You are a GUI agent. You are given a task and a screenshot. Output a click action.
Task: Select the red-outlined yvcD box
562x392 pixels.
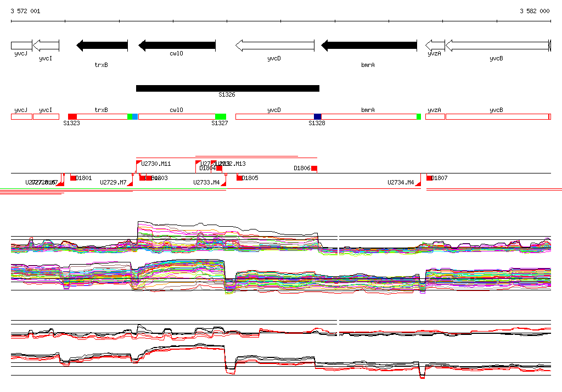coord(274,116)
